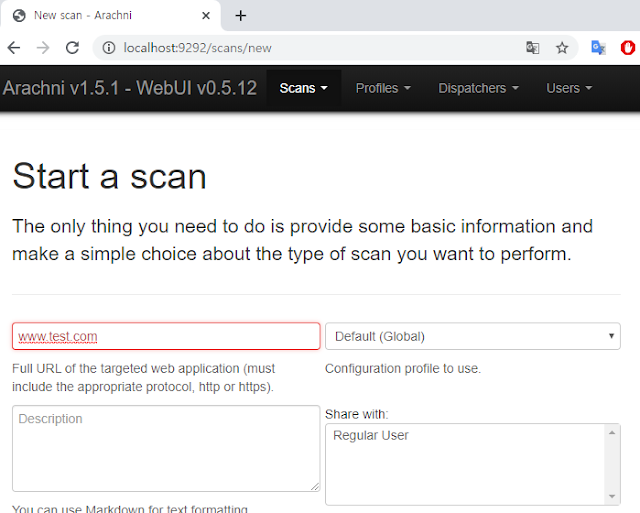640x513 pixels.
Task: Select the New scan - Arachni browser tab
Action: (110, 16)
